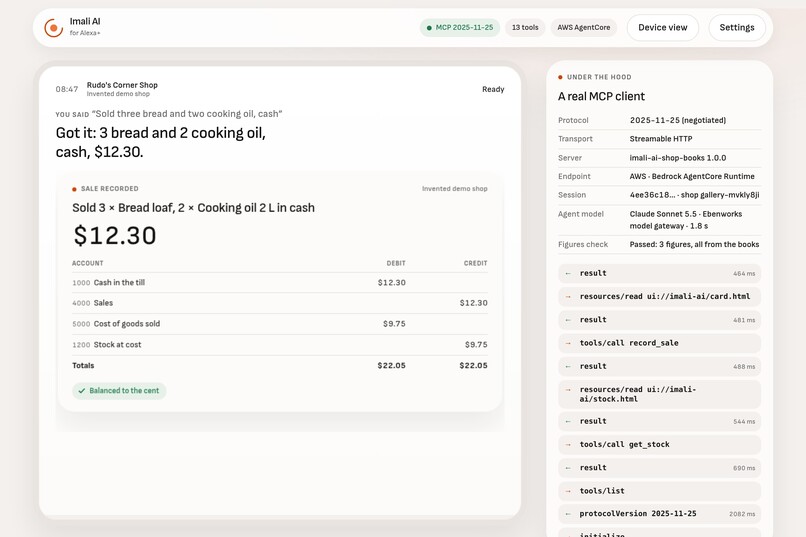The height and width of the screenshot is (537, 806).
Task: Click the Ready status label
Action: pos(493,89)
